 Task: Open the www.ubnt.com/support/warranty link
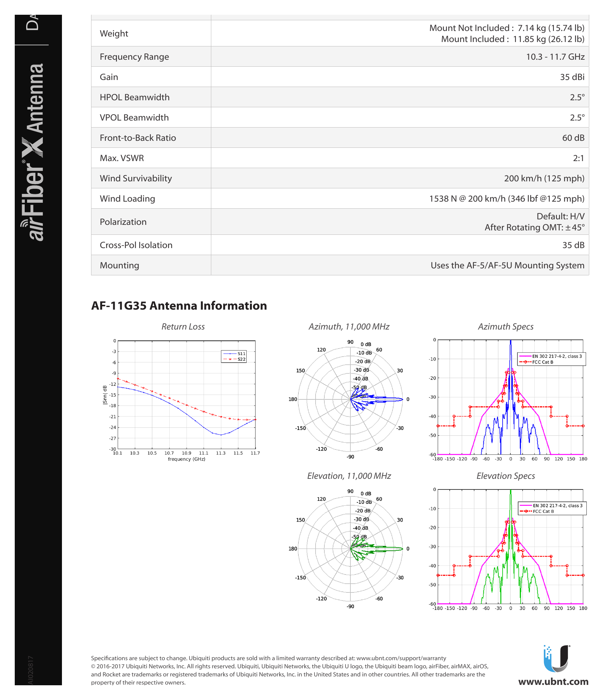coord(401,658)
